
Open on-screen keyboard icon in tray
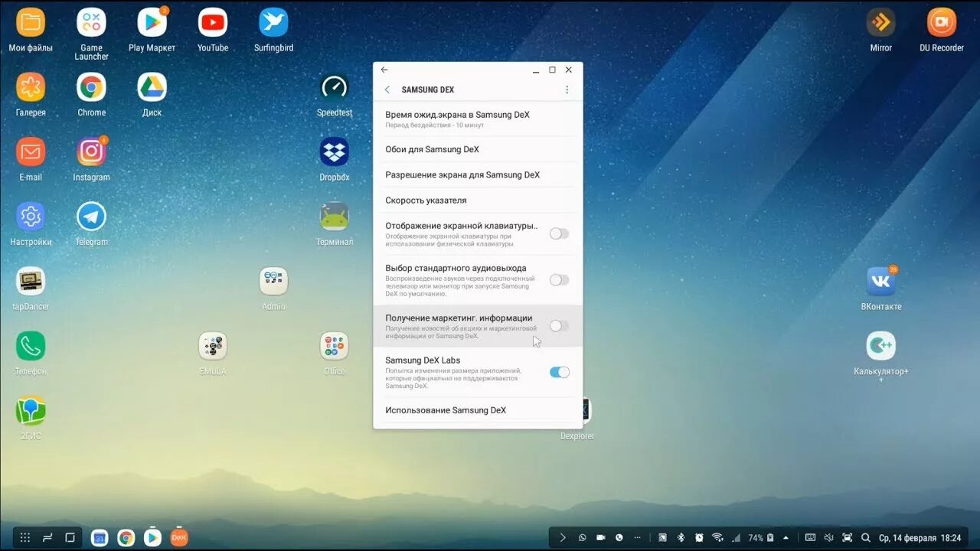[x=810, y=538]
